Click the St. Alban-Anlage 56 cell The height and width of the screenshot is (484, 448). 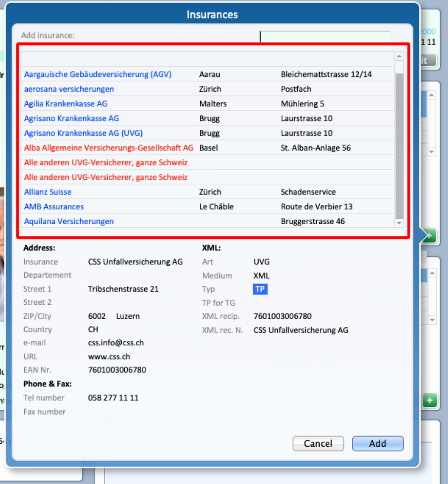(x=316, y=148)
